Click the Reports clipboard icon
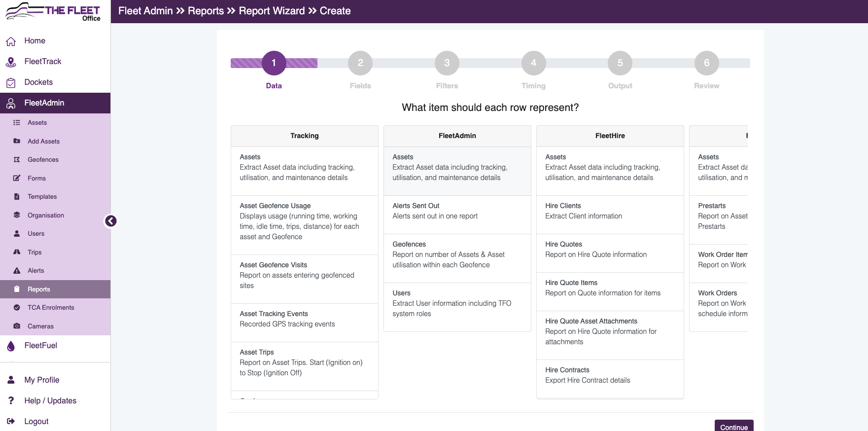 click(17, 289)
